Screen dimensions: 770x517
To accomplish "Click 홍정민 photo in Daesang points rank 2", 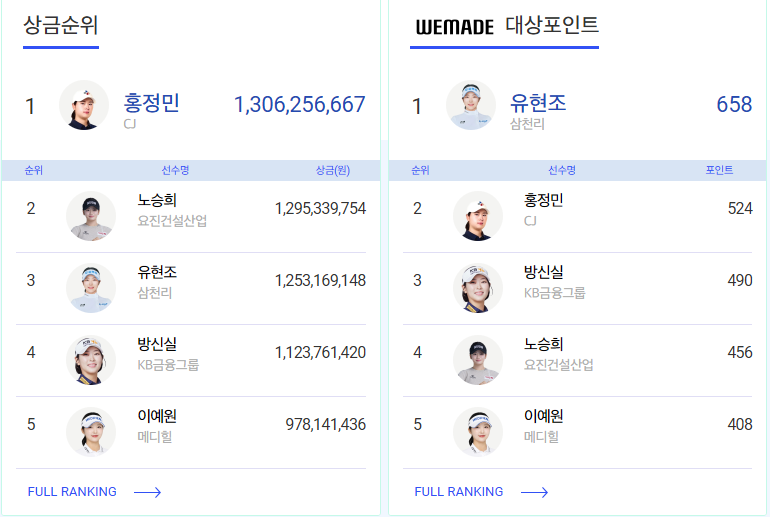I will (x=478, y=216).
